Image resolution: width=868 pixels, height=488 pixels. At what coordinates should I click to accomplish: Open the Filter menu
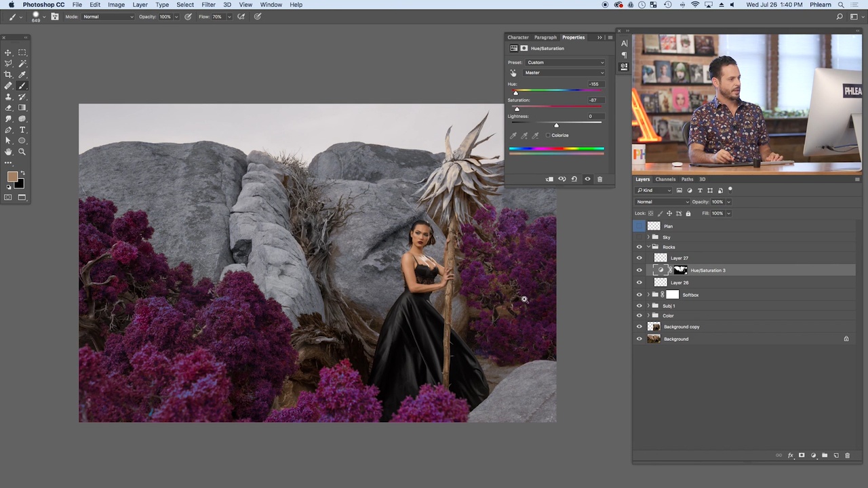click(x=208, y=5)
